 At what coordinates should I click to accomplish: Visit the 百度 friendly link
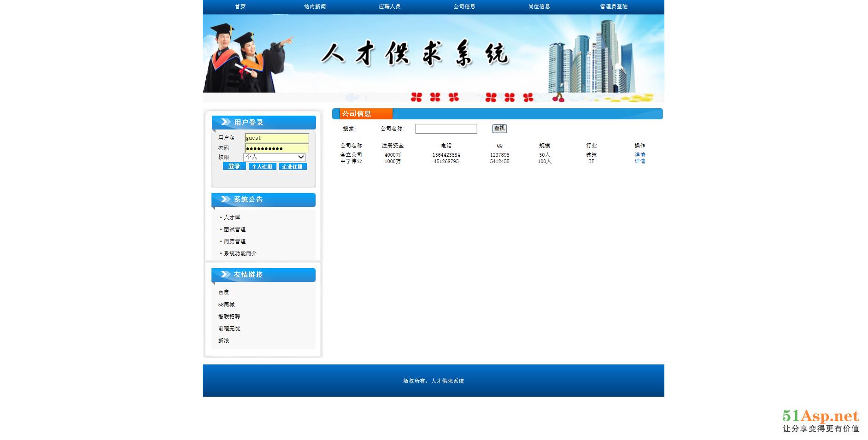pos(223,293)
